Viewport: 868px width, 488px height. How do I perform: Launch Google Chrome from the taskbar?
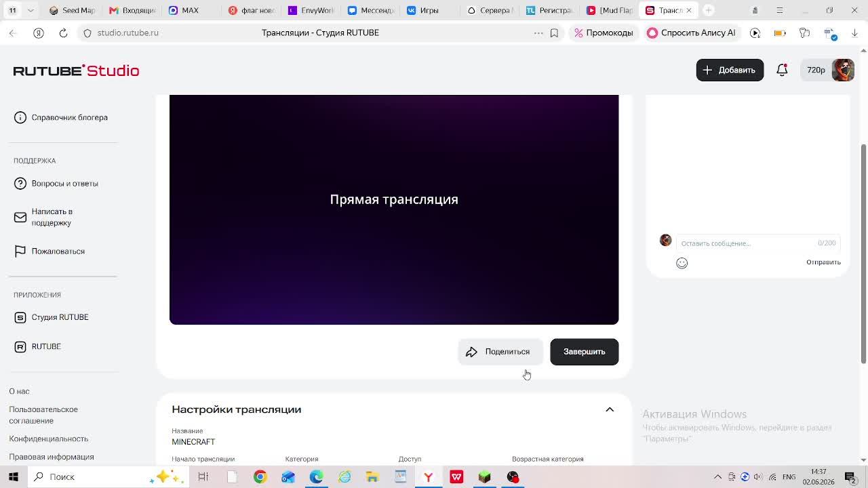click(x=260, y=476)
